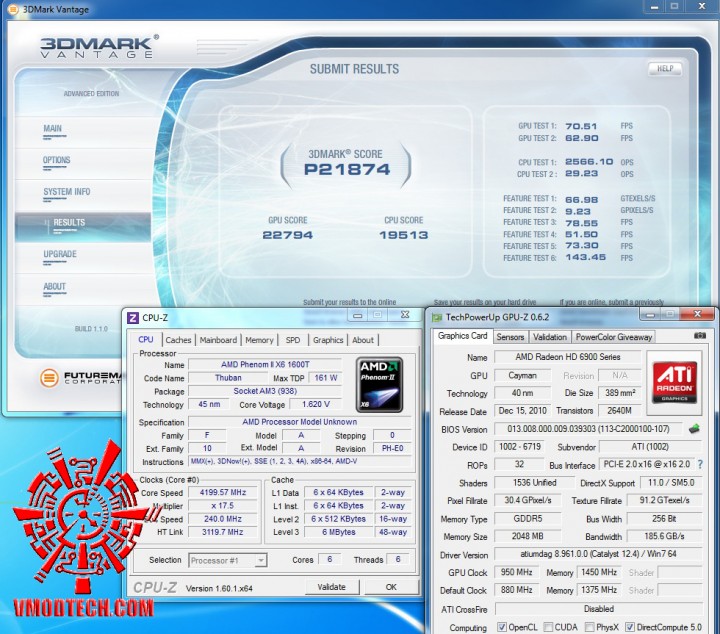Select the CPU tab in CPU-Z
This screenshot has height=634, width=720.
pyautogui.click(x=146, y=339)
